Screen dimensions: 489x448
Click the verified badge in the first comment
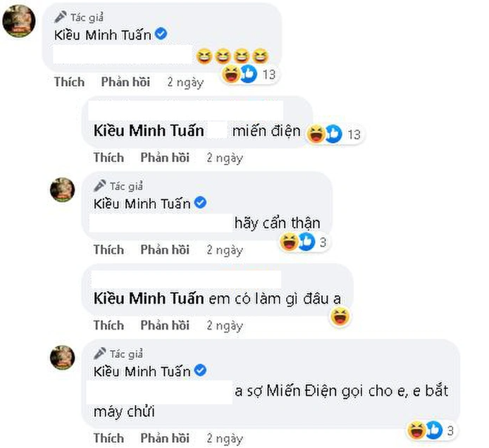point(161,34)
